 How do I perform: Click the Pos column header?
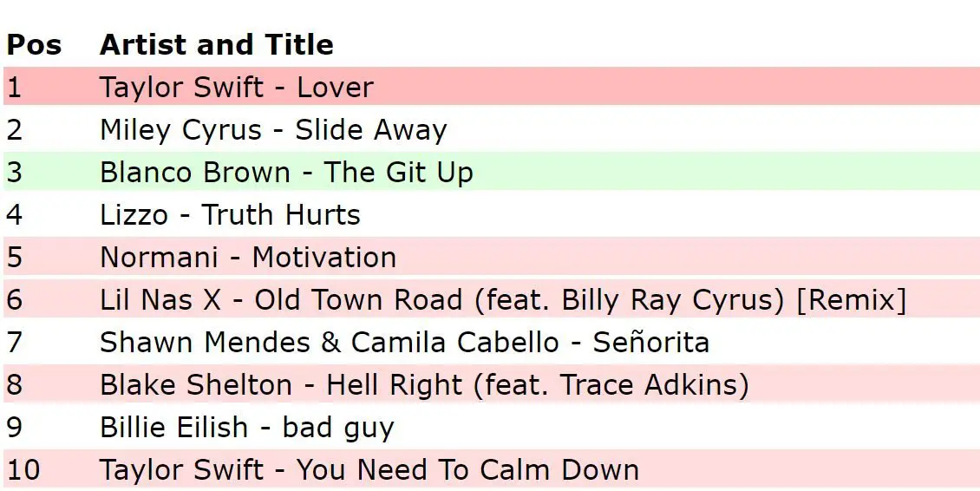[34, 45]
